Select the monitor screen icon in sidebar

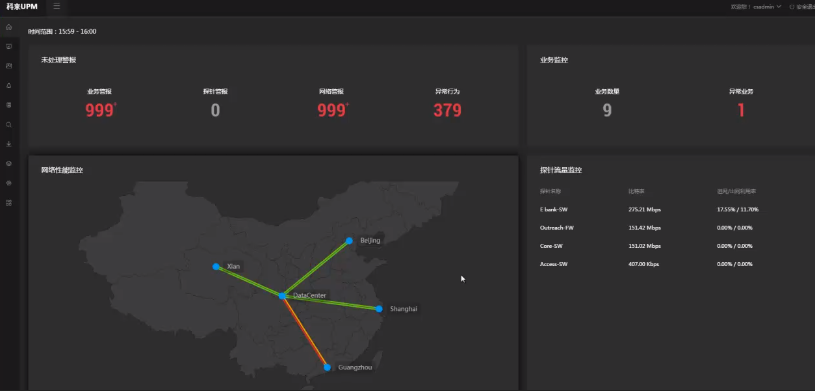pyautogui.click(x=9, y=46)
